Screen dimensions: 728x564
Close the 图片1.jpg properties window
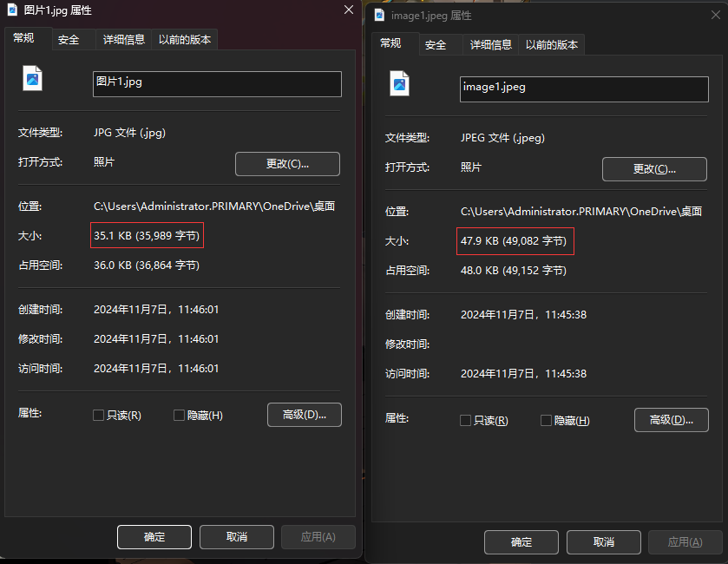[x=348, y=10]
